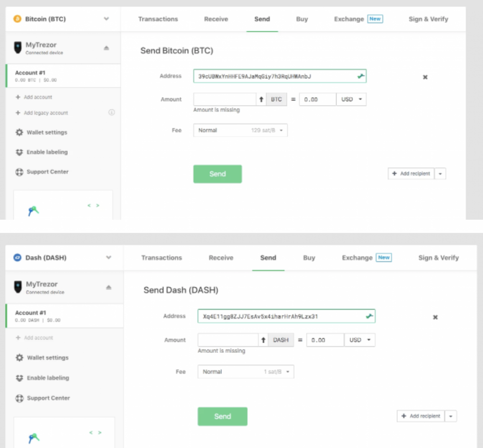
Task: Open the Normal fee dropdown showing 129 sat/B
Action: [x=240, y=130]
